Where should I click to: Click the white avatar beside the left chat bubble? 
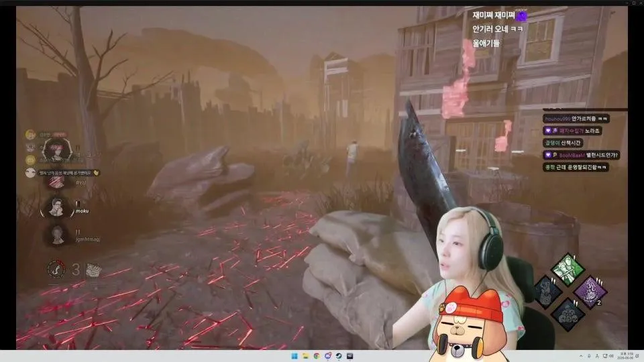pos(30,173)
